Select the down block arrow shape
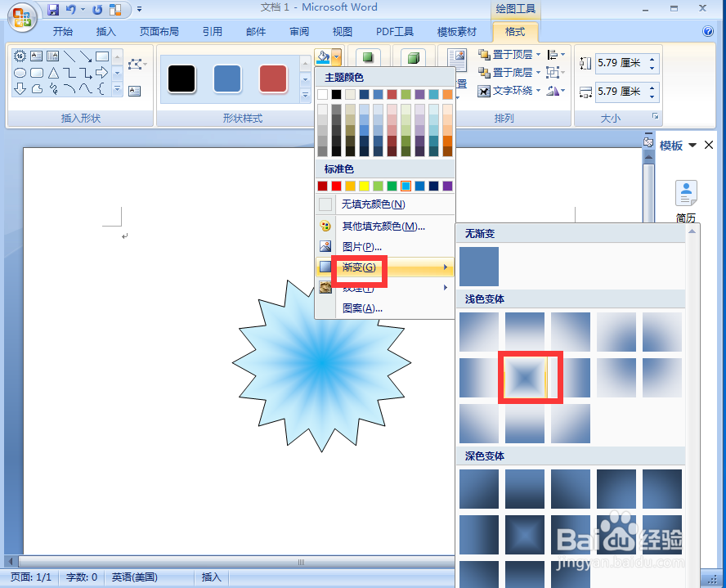The image size is (726, 588). pos(20,88)
